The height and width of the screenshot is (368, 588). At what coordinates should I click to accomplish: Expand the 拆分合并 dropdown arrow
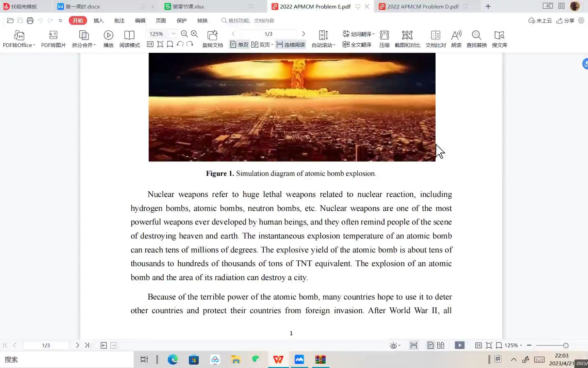(x=95, y=45)
